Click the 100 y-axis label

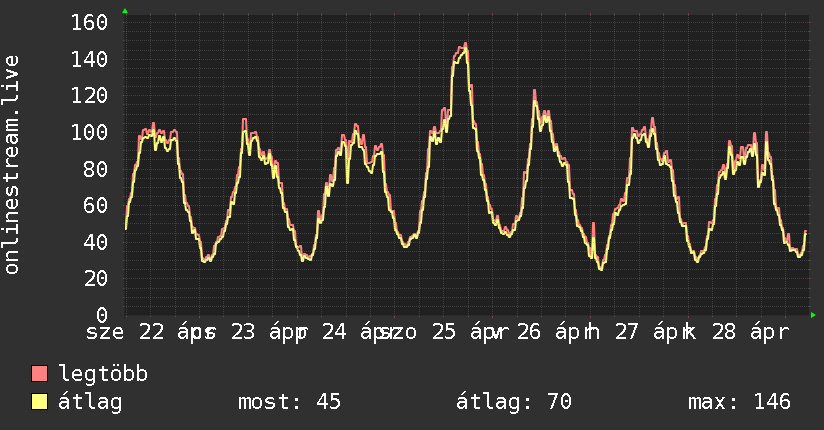pos(89,132)
